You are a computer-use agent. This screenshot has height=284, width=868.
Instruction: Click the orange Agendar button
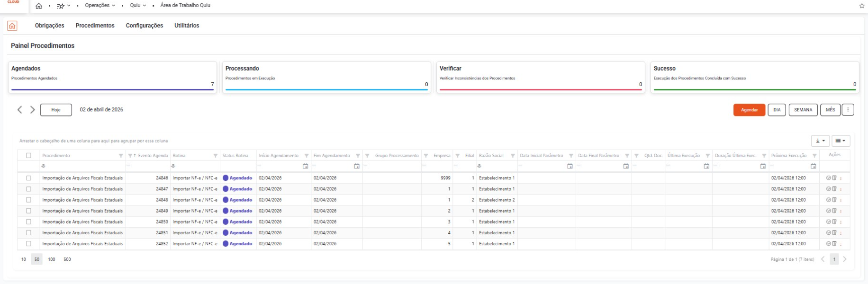(749, 110)
